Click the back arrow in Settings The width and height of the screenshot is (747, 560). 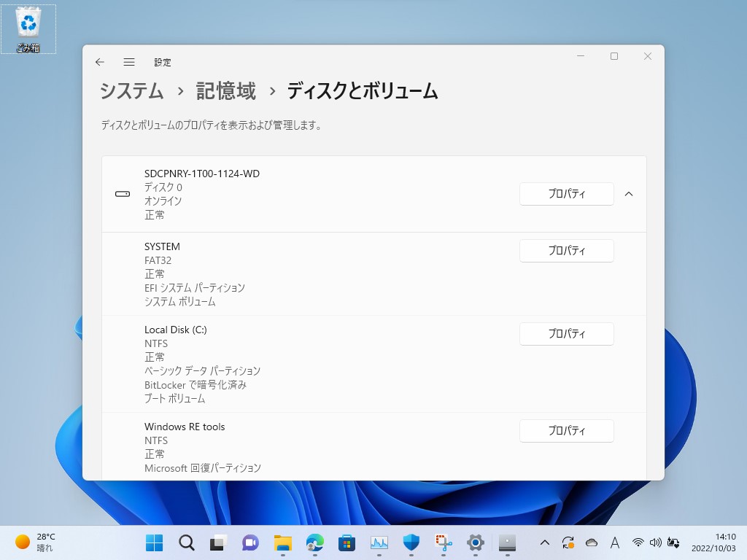point(100,62)
